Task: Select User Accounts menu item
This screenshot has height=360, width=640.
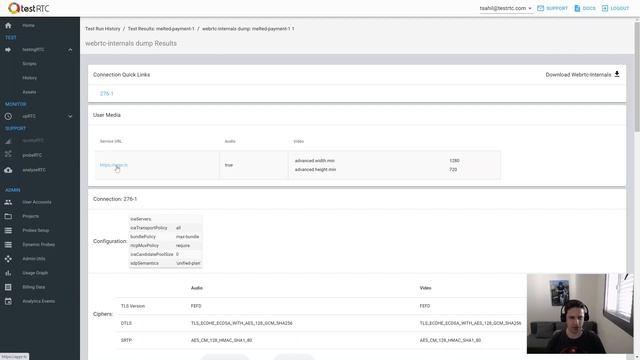Action: coord(37,202)
